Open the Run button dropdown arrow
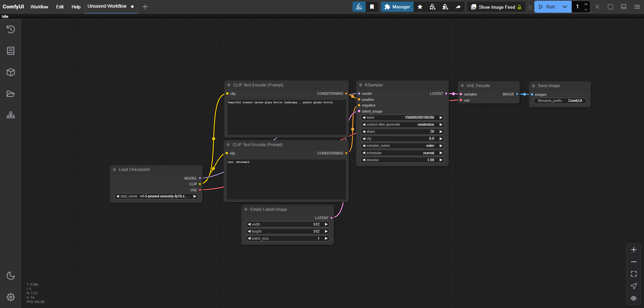The height and width of the screenshot is (308, 644). pyautogui.click(x=565, y=7)
